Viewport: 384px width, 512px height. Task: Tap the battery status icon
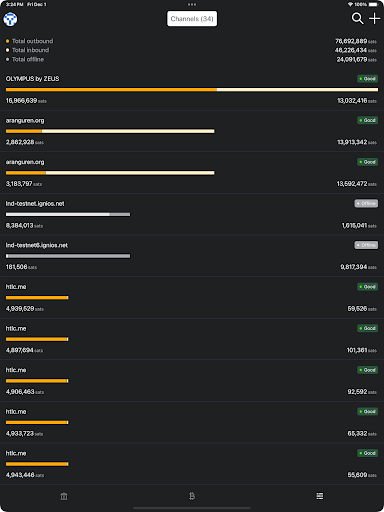pyautogui.click(x=374, y=4)
